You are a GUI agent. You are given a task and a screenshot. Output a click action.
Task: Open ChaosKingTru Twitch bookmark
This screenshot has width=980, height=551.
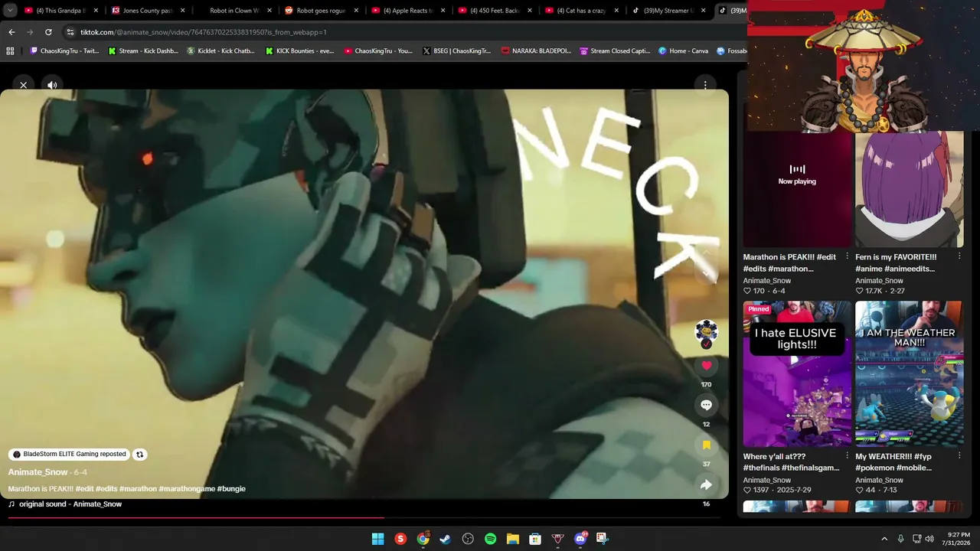(64, 51)
